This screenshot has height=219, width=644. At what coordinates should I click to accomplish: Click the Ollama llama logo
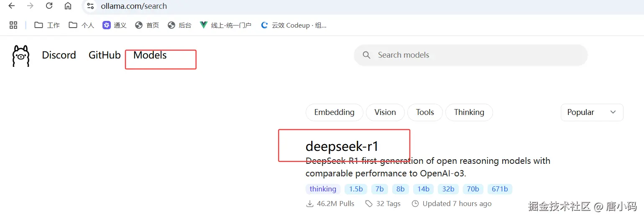click(x=21, y=56)
